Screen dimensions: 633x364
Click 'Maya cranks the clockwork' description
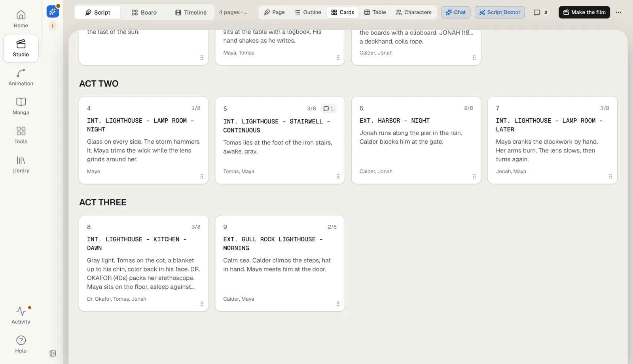[547, 150]
